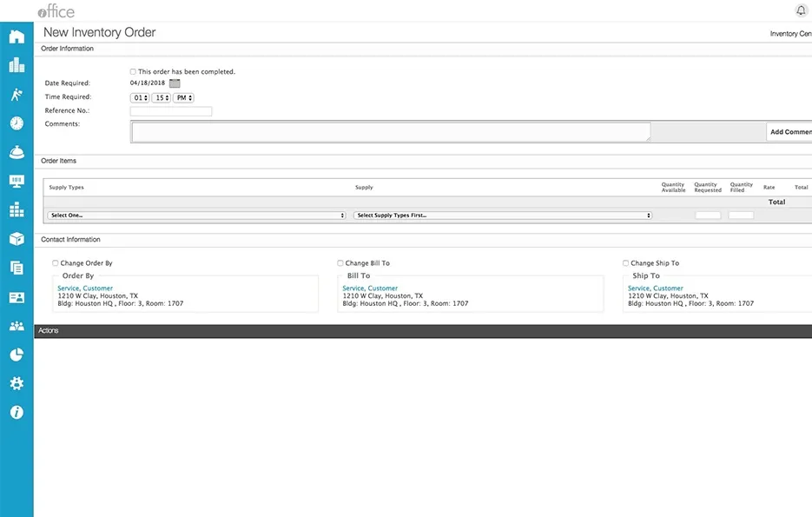Image resolution: width=812 pixels, height=517 pixels.
Task: Open the ID card icon in sidebar
Action: coord(17,297)
